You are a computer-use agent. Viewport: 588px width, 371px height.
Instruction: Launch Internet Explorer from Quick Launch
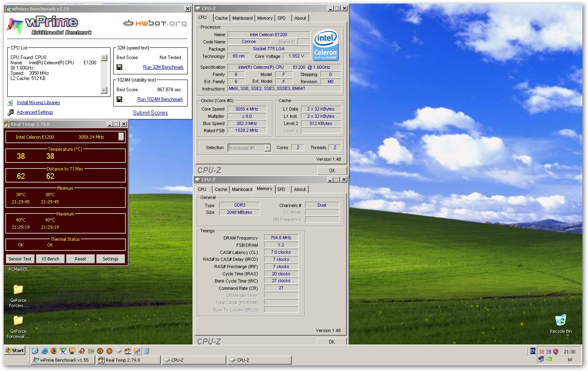tap(45, 351)
